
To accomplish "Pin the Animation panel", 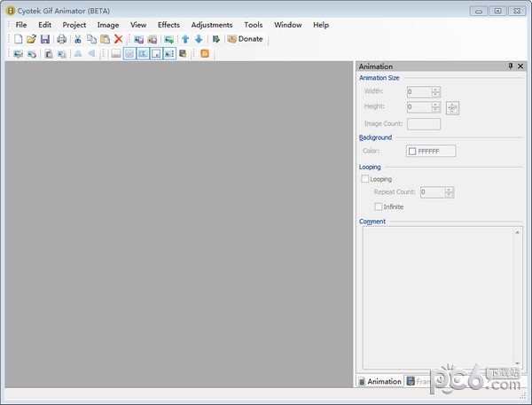I will 511,66.
